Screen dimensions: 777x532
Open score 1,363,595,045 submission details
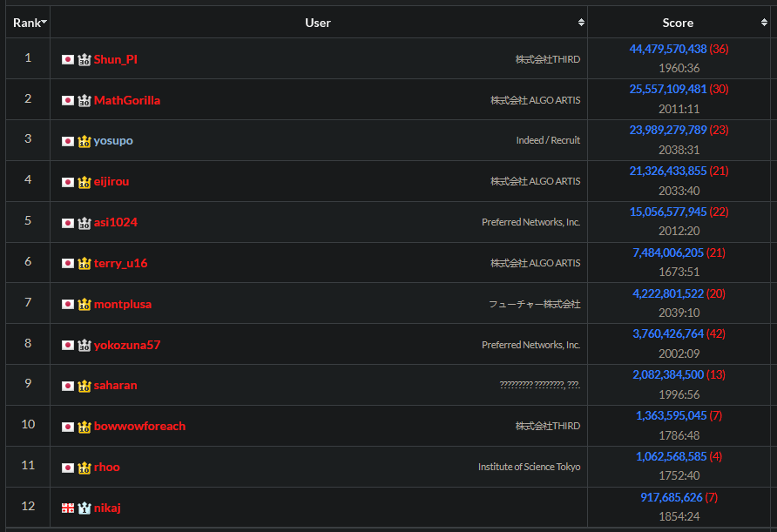click(x=672, y=415)
